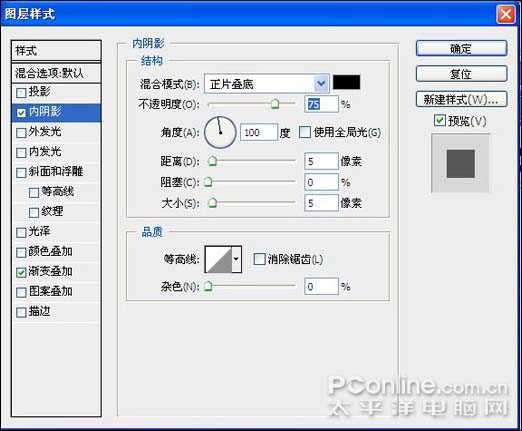Click the 复位 (Reset) button

coord(461,74)
